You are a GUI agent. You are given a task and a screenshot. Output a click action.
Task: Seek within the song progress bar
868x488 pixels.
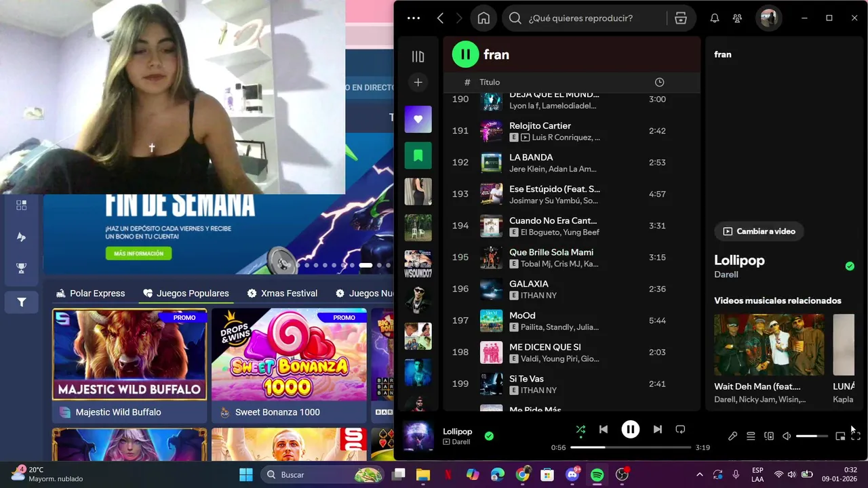(630, 447)
